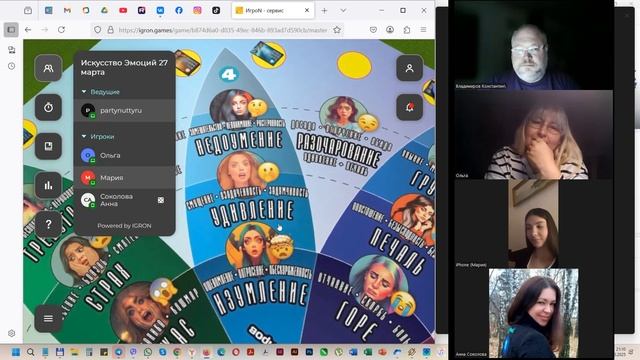Image resolution: width=640 pixels, height=360 pixels.
Task: Toggle the Firefox sidebar button
Action: click(x=11, y=30)
